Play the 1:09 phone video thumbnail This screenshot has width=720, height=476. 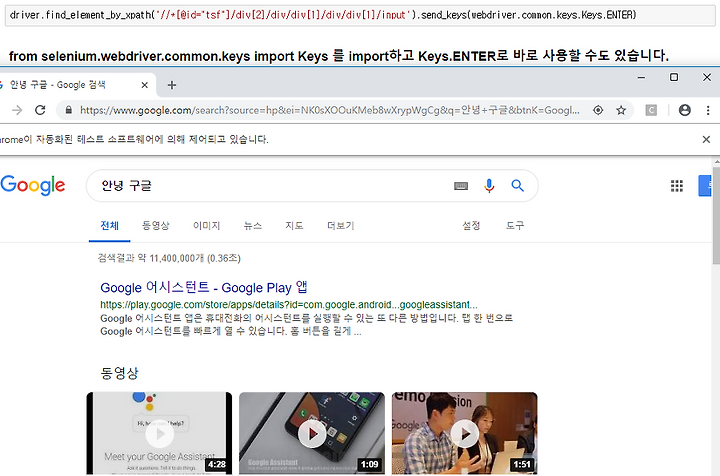(x=312, y=433)
